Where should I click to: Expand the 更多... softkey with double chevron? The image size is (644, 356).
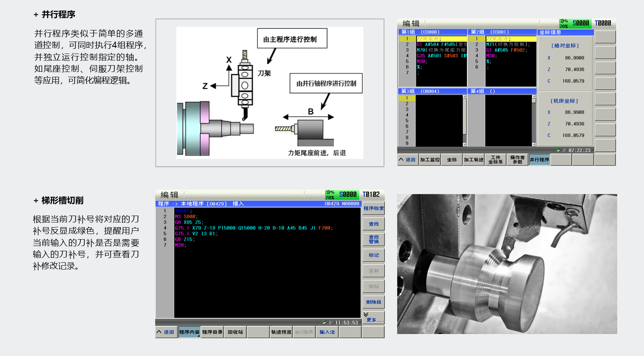pyautogui.click(x=374, y=318)
